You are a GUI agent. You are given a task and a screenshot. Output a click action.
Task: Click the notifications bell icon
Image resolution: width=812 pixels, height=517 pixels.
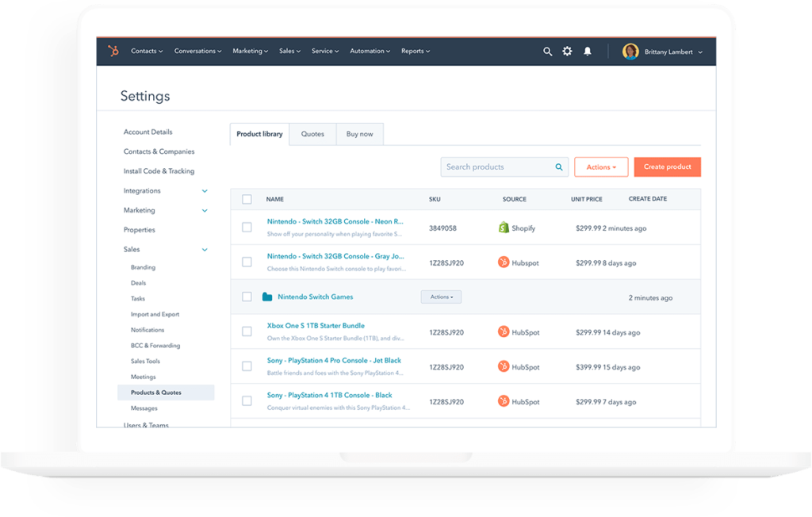point(588,50)
